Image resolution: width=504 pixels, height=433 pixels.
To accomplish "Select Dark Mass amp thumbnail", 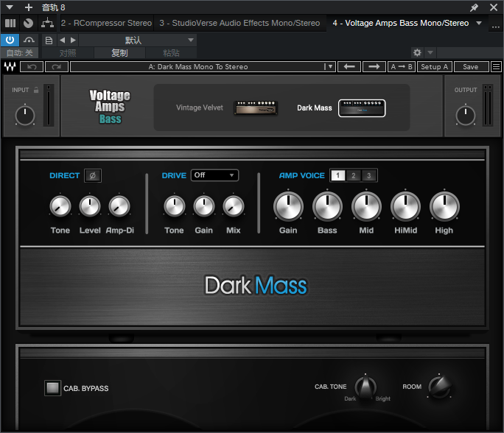I will [362, 108].
